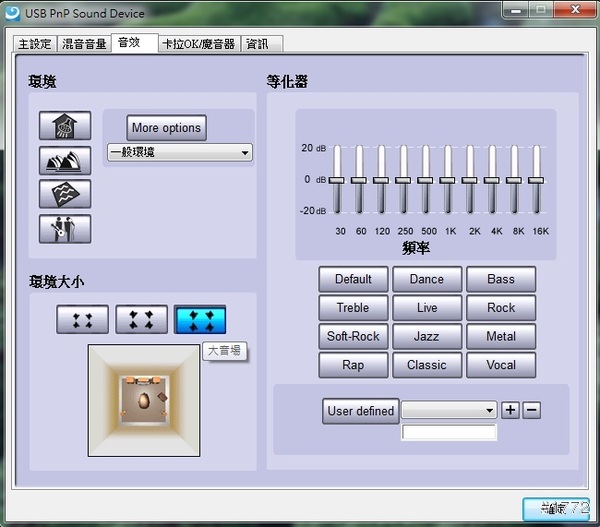Image resolution: width=600 pixels, height=527 pixels.
Task: Click the minus button to delete user preset
Action: point(532,410)
